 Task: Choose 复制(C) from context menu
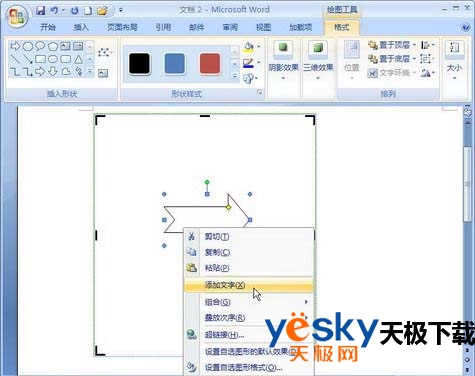click(x=249, y=252)
